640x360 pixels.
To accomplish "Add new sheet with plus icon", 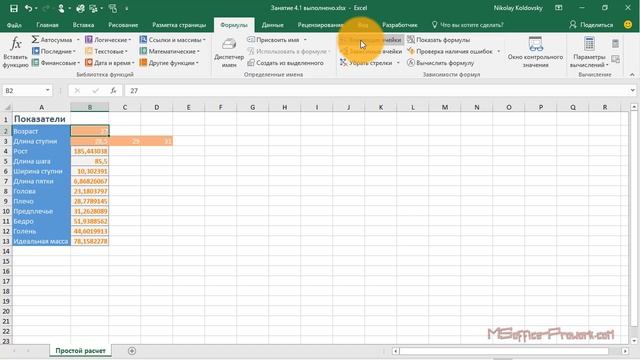I will (x=131, y=351).
